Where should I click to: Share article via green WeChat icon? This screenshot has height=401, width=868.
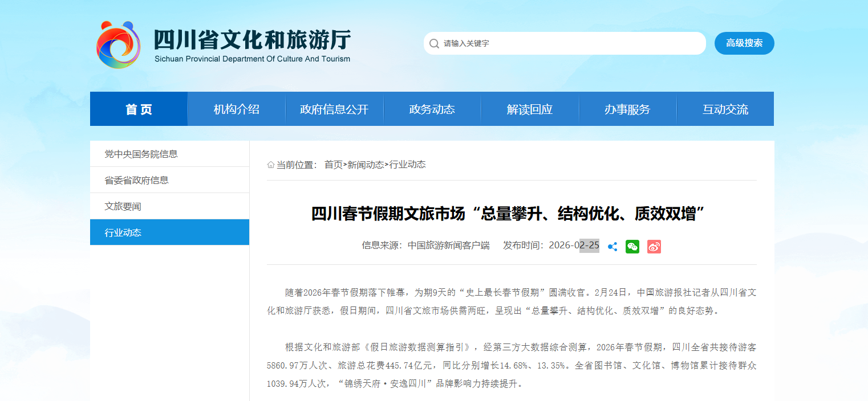[632, 247]
